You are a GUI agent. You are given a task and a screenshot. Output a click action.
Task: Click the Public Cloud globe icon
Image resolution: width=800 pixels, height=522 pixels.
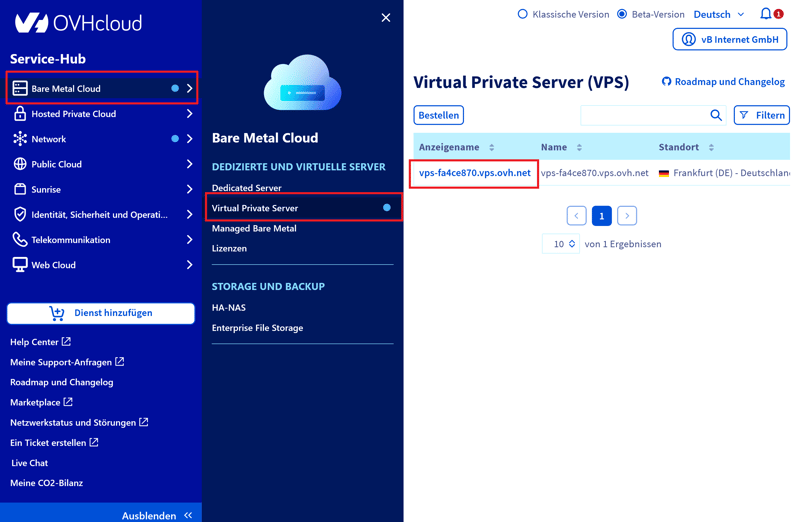(20, 164)
